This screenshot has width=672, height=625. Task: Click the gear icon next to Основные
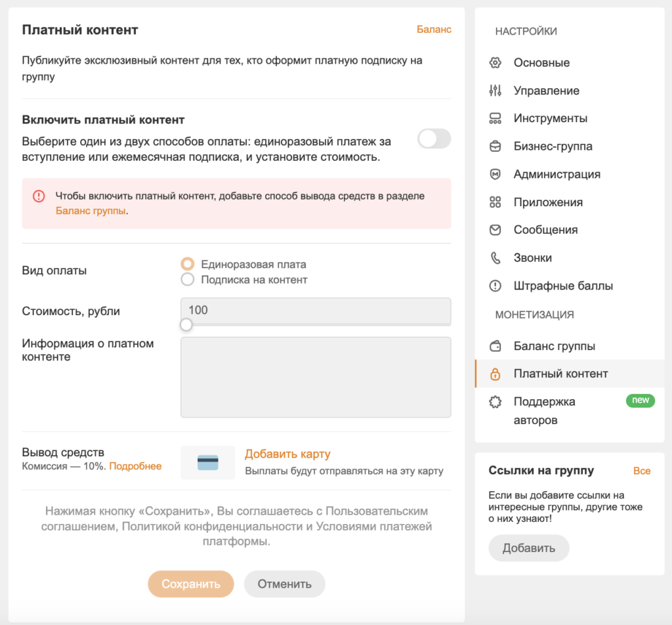(x=495, y=63)
